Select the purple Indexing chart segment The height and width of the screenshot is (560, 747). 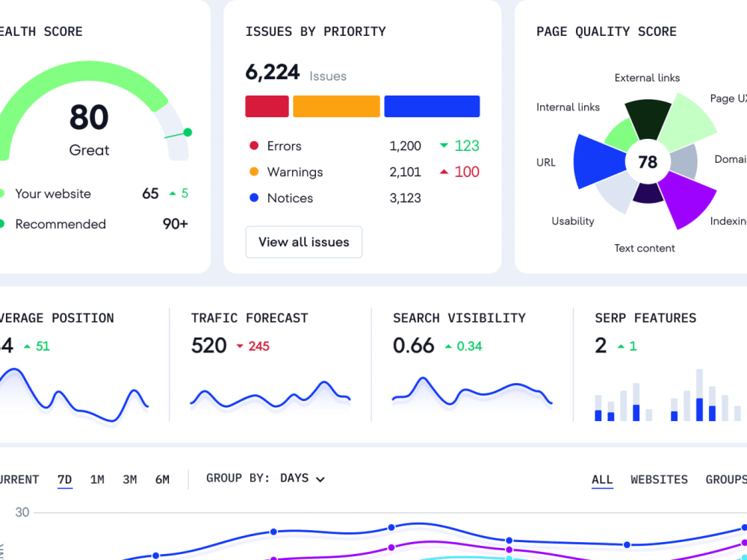(689, 199)
